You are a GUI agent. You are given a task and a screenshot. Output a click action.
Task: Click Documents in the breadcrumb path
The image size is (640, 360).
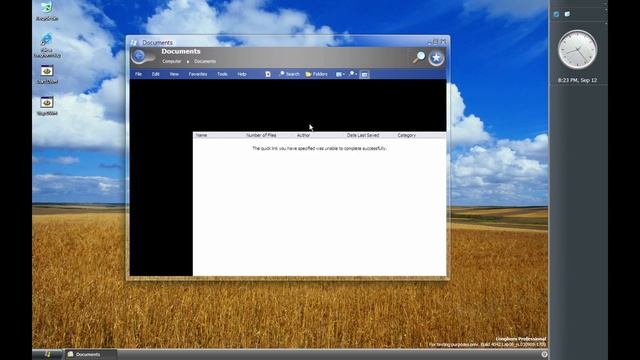[205, 62]
